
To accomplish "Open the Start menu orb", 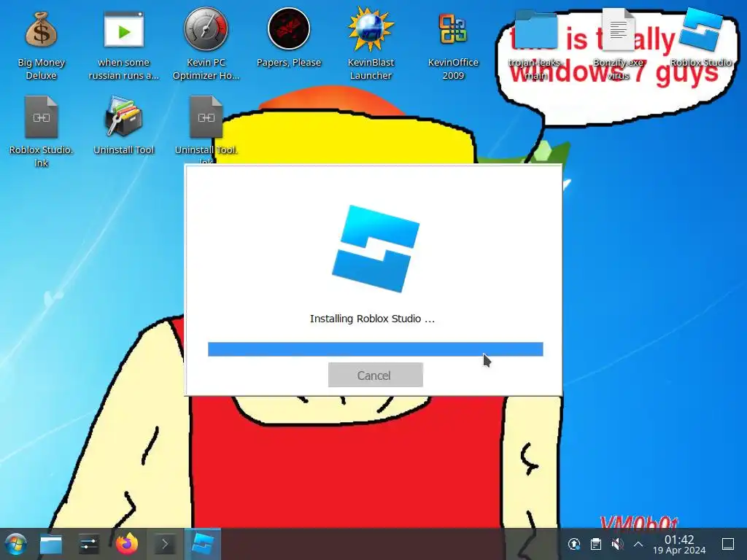I will pyautogui.click(x=16, y=544).
